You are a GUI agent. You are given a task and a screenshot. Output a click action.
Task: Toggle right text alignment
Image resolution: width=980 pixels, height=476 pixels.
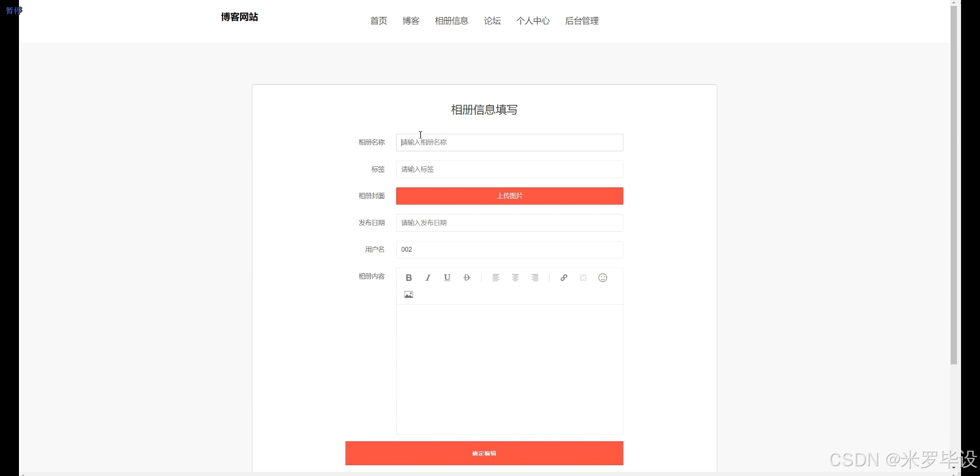(535, 277)
